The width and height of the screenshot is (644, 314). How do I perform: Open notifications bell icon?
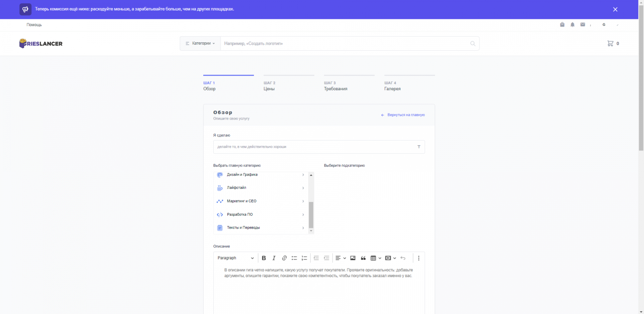572,25
